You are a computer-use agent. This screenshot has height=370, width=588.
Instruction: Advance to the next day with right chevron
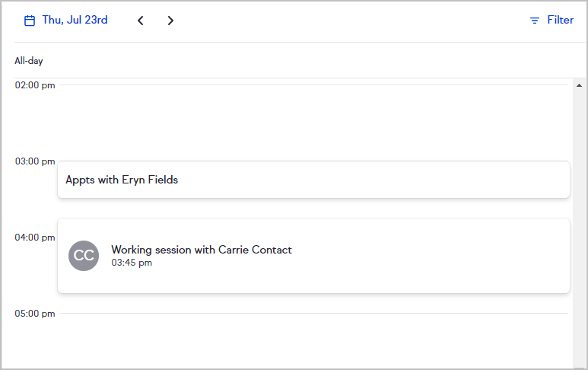[170, 21]
